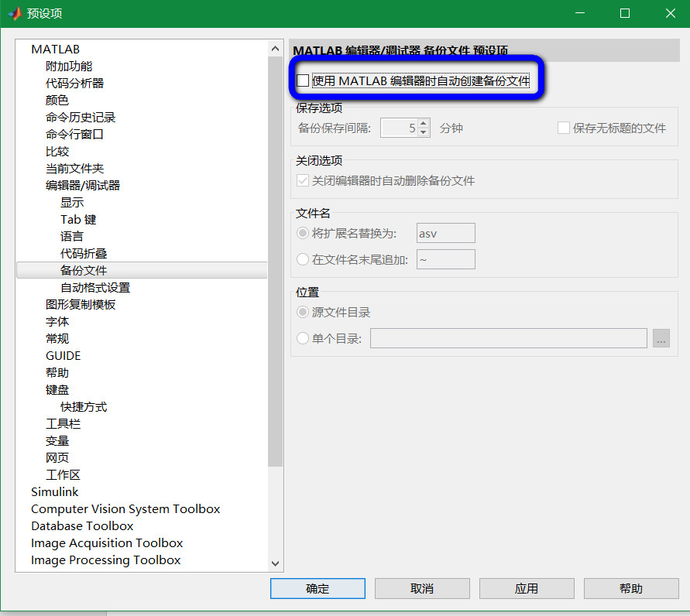
Task: Select the GUIDE tree item
Action: [x=64, y=356]
